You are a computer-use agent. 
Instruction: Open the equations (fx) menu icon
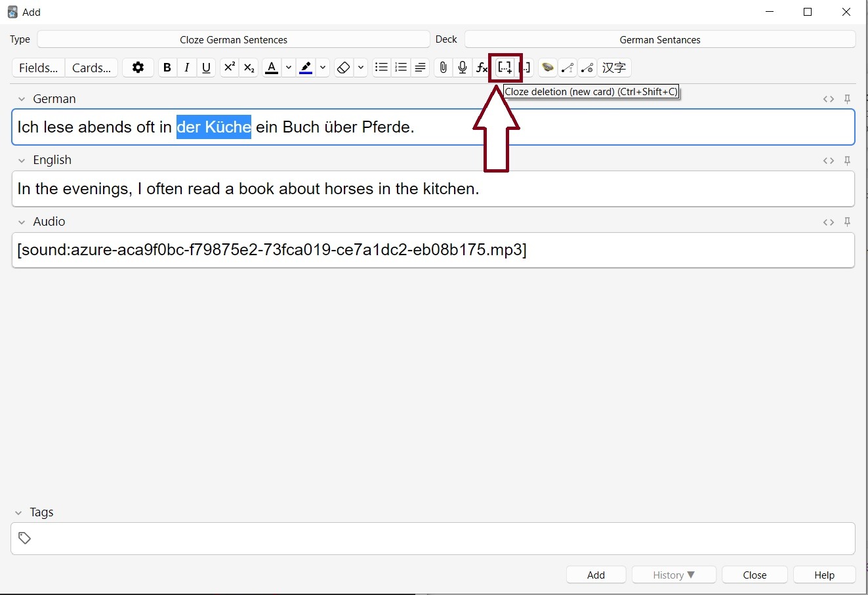click(482, 68)
